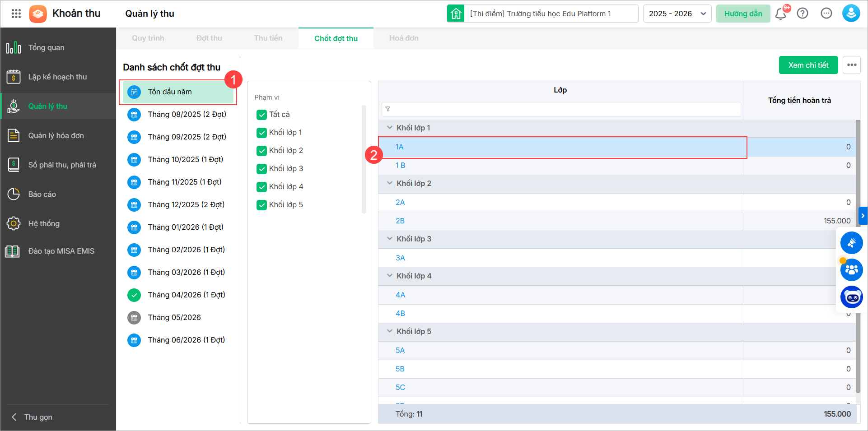Viewport: 868px width, 431px height.
Task: Click the Xem chi tiết button
Action: click(x=808, y=65)
